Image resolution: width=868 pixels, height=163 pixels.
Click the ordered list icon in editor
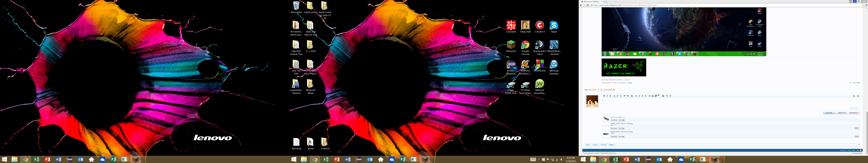click(x=639, y=96)
